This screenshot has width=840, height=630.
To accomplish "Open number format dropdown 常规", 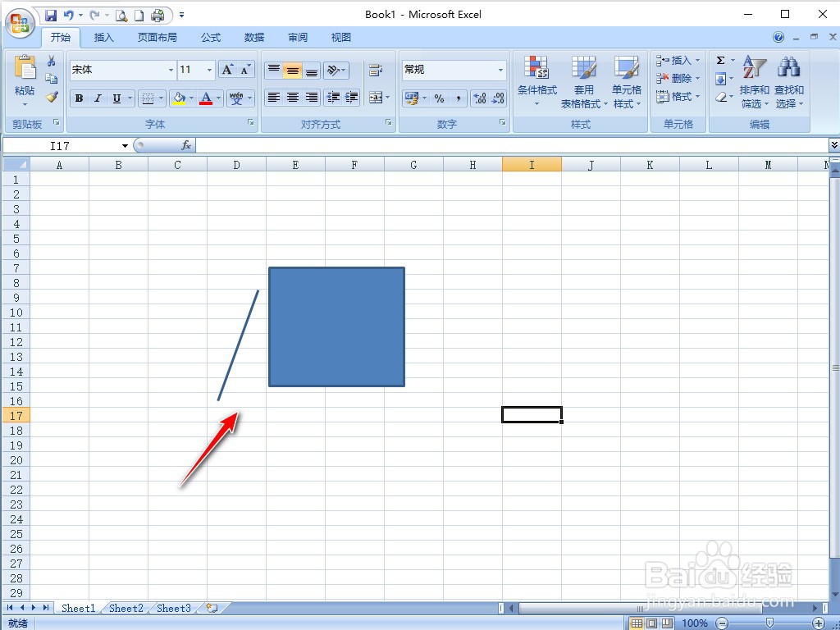I will 501,71.
